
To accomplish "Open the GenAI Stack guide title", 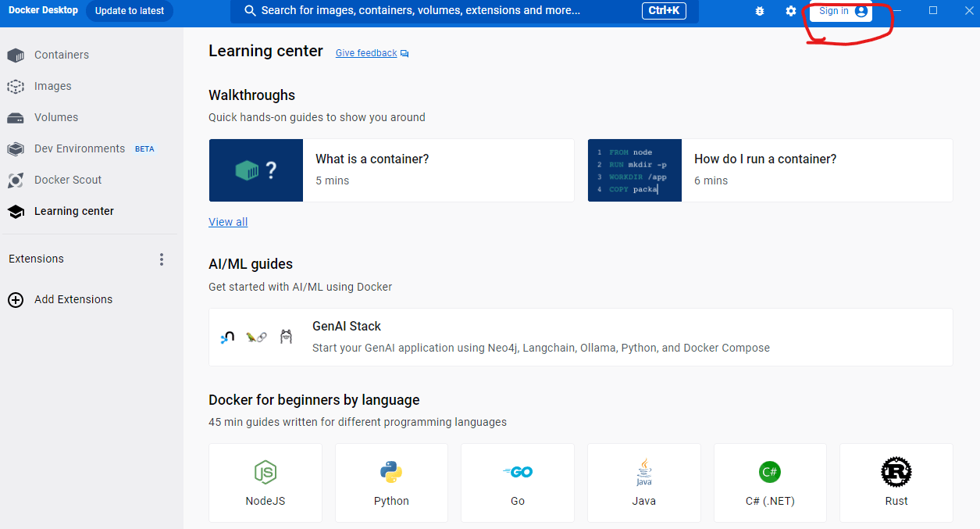I will point(347,327).
